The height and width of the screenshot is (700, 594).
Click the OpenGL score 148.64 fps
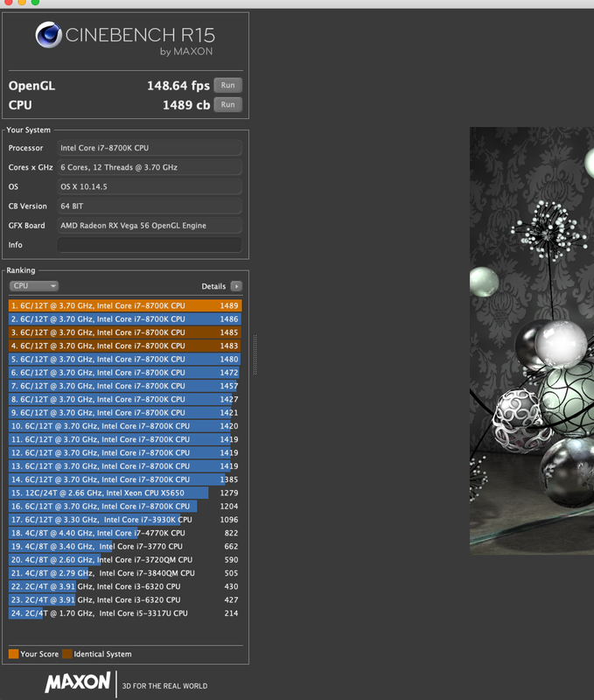pos(178,86)
